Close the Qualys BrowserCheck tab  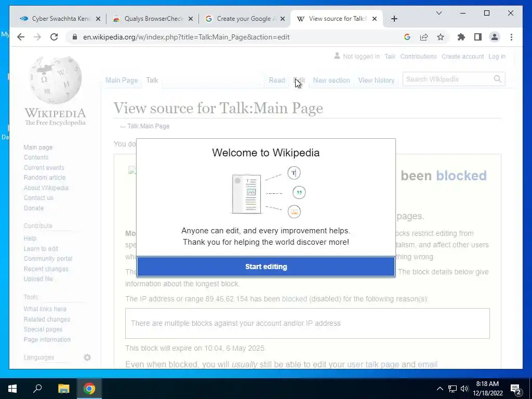tap(191, 19)
